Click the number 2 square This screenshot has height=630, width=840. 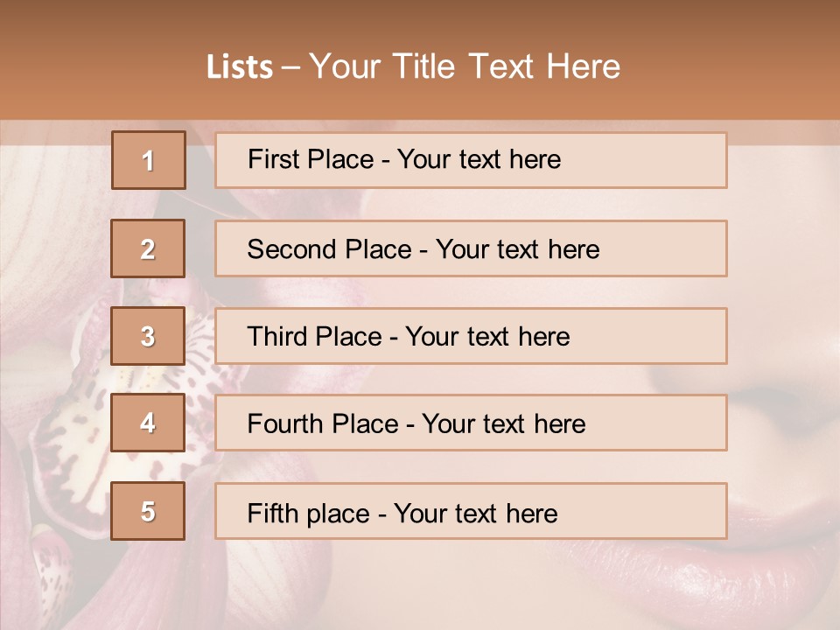tap(148, 248)
